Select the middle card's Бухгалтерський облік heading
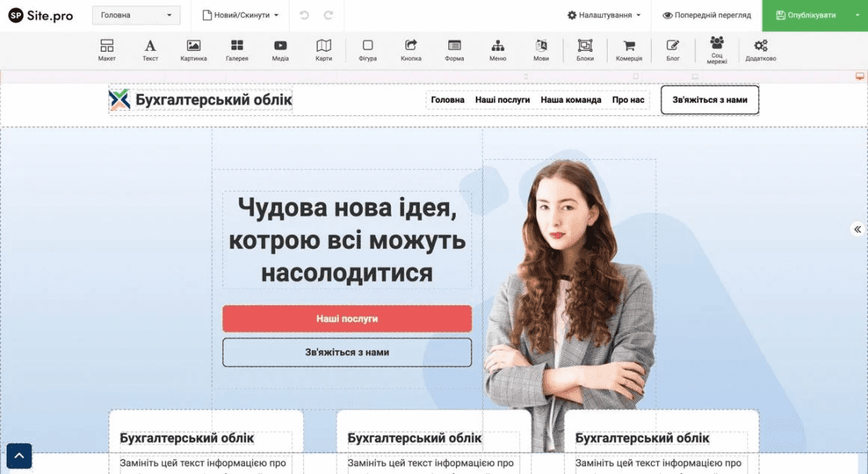 pyautogui.click(x=415, y=438)
